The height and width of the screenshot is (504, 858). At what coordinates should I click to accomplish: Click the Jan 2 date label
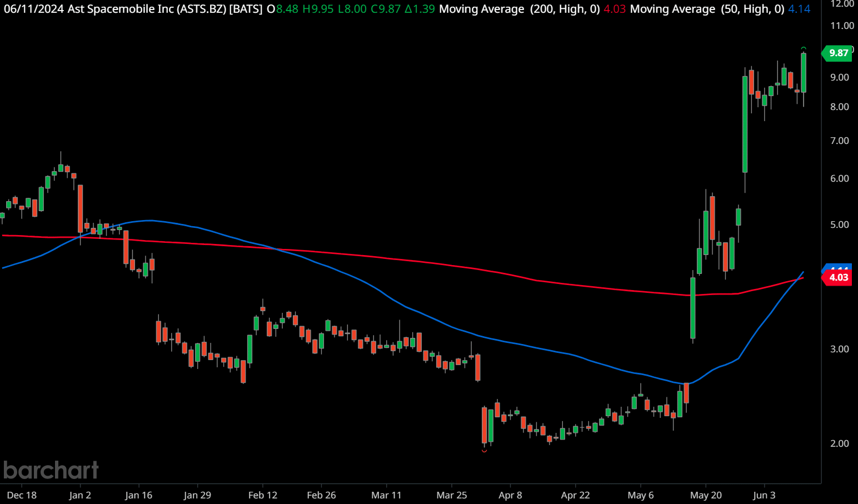(x=80, y=495)
